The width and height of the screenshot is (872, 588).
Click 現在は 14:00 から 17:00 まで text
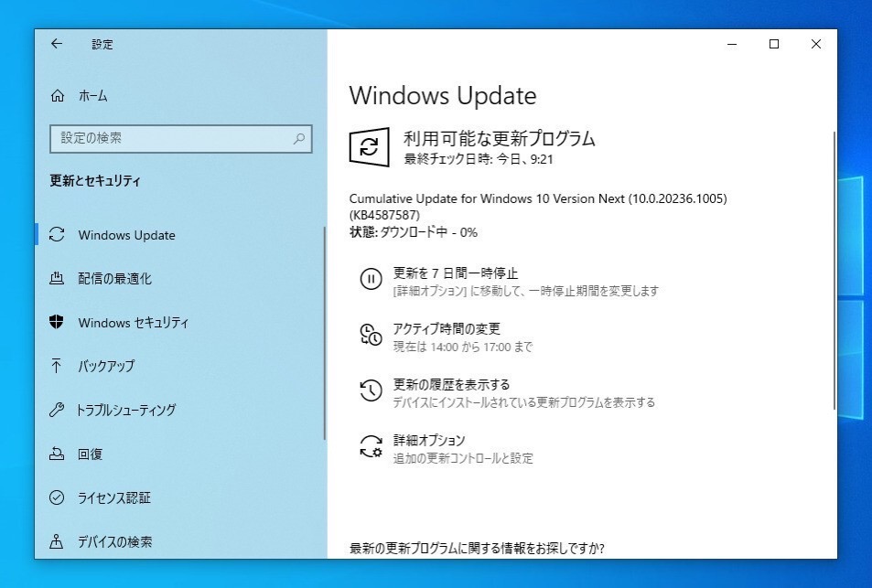tap(463, 347)
